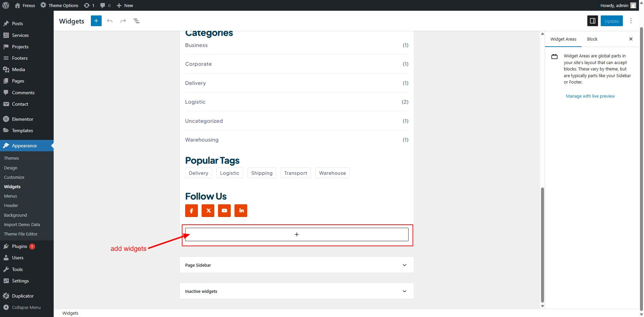The height and width of the screenshot is (317, 644).
Task: Open the Menus submenu item
Action: (10, 196)
